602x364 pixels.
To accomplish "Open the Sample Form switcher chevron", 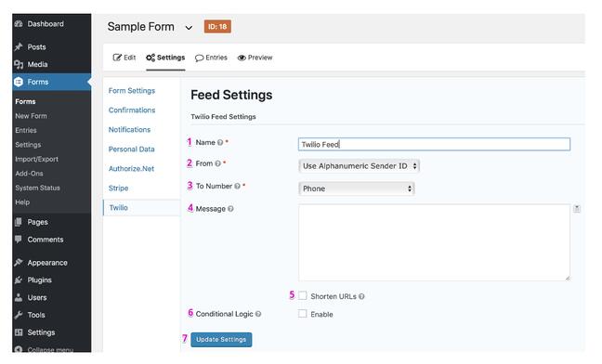I will click(x=189, y=28).
